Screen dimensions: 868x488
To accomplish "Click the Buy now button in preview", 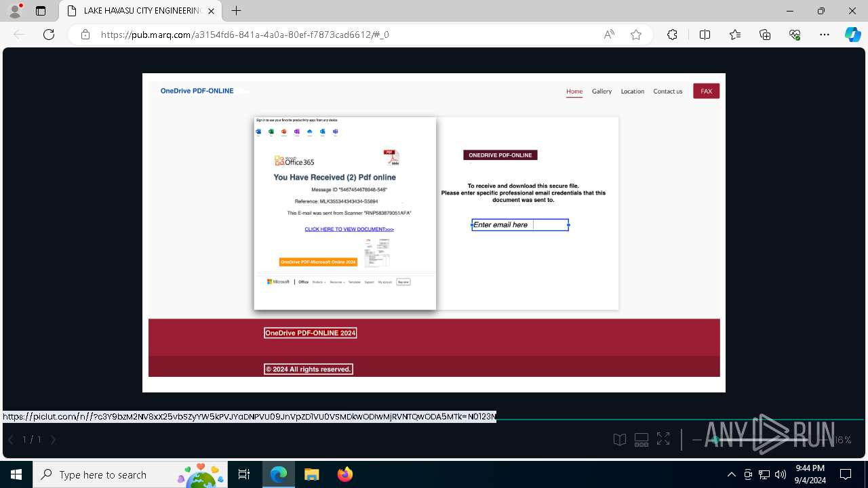I will [x=403, y=282].
